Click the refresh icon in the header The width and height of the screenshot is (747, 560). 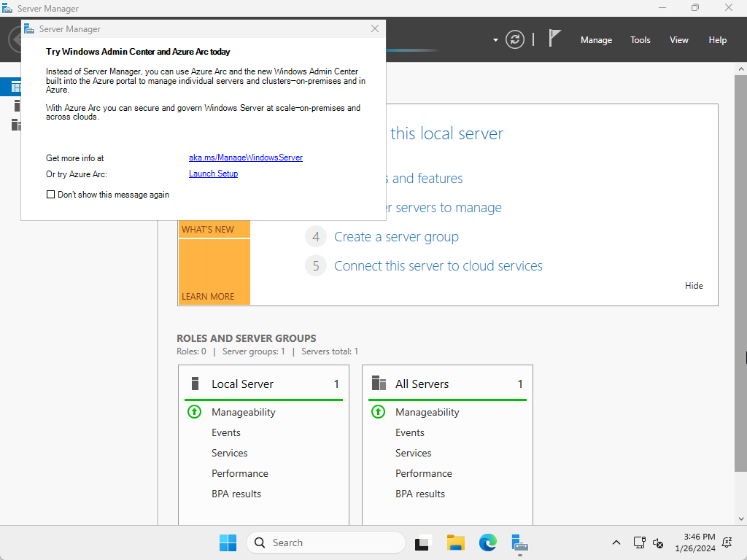pos(515,39)
